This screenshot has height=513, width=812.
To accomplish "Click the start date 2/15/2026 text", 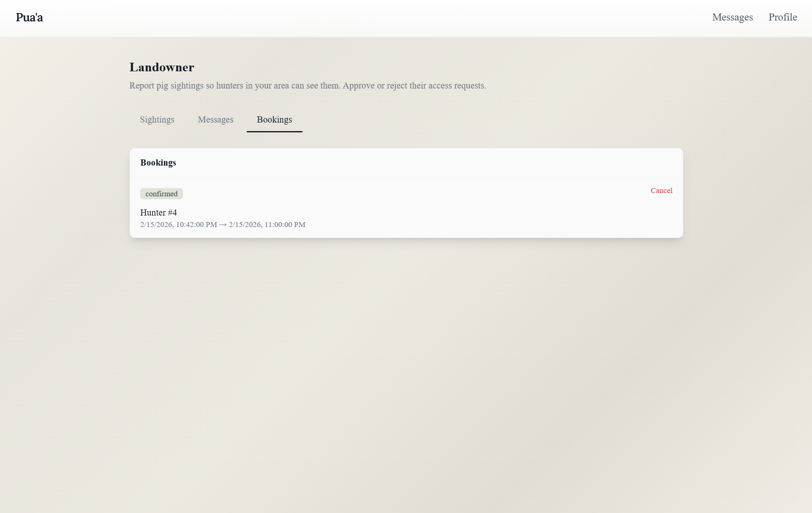I will pos(156,225).
